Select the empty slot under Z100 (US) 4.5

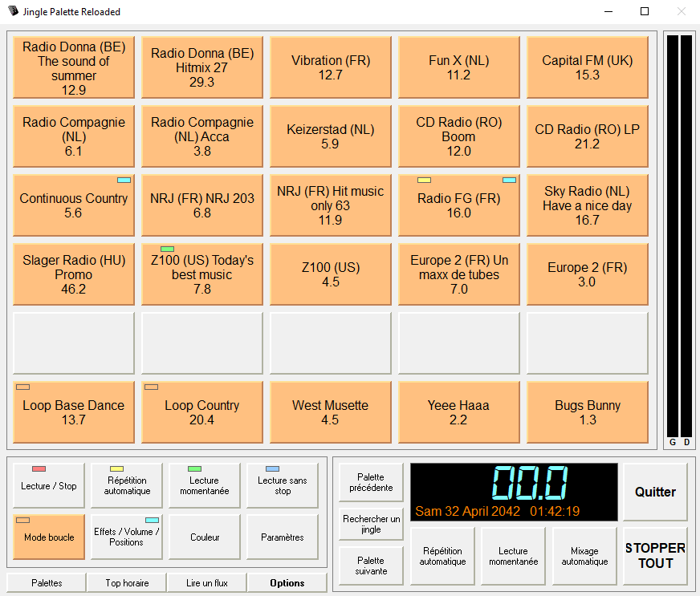[x=331, y=343]
